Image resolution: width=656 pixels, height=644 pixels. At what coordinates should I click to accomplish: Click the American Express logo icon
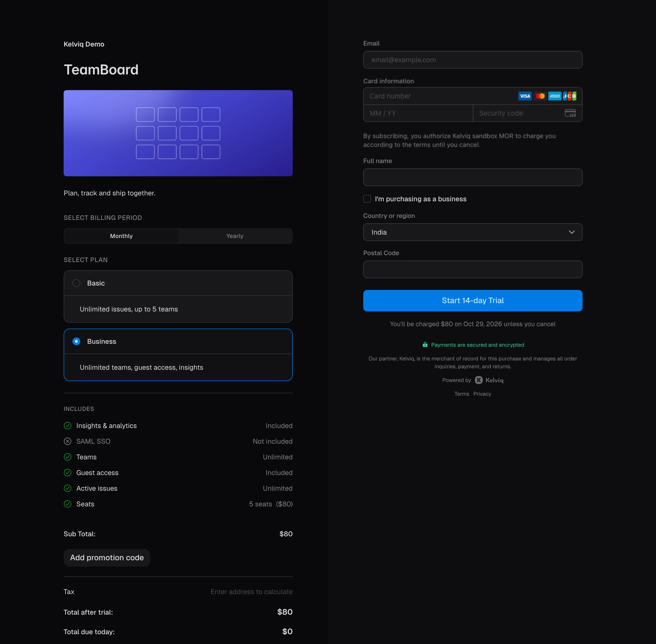(x=555, y=96)
